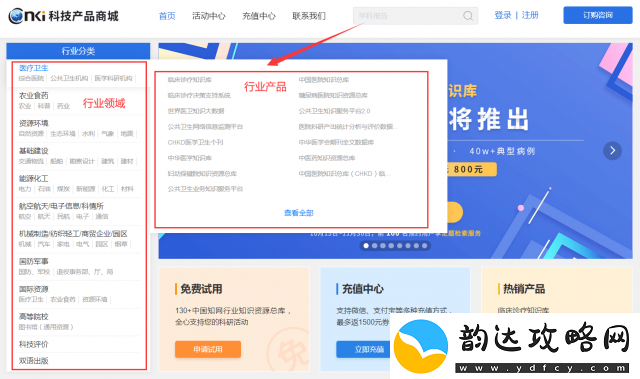Open the 药业 subcategory
The width and height of the screenshot is (640, 379).
(x=63, y=106)
